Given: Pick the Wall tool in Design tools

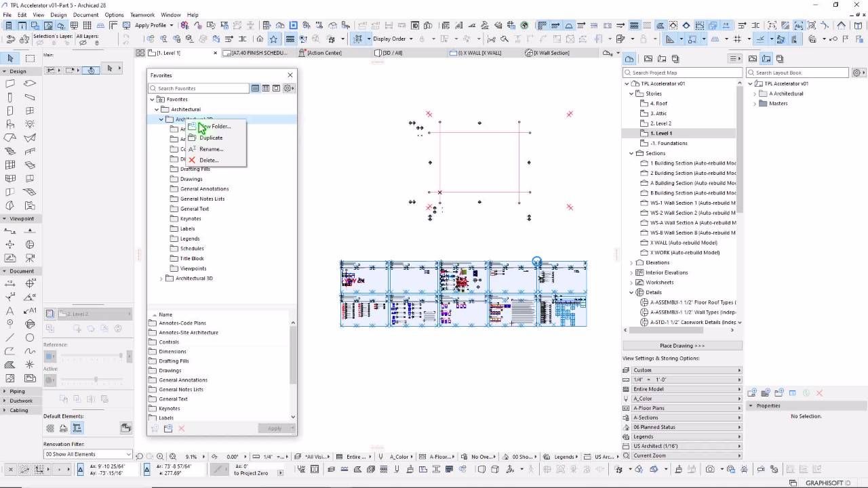Looking at the screenshot, I should [x=10, y=84].
